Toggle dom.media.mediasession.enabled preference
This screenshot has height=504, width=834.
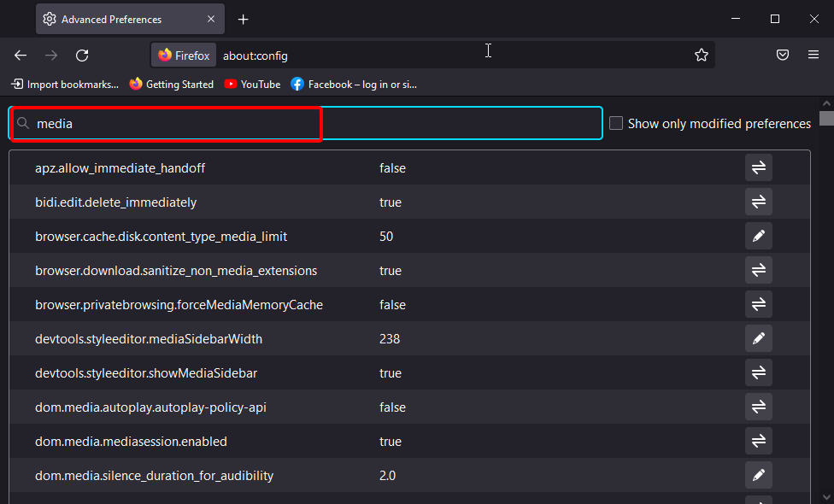pyautogui.click(x=758, y=442)
